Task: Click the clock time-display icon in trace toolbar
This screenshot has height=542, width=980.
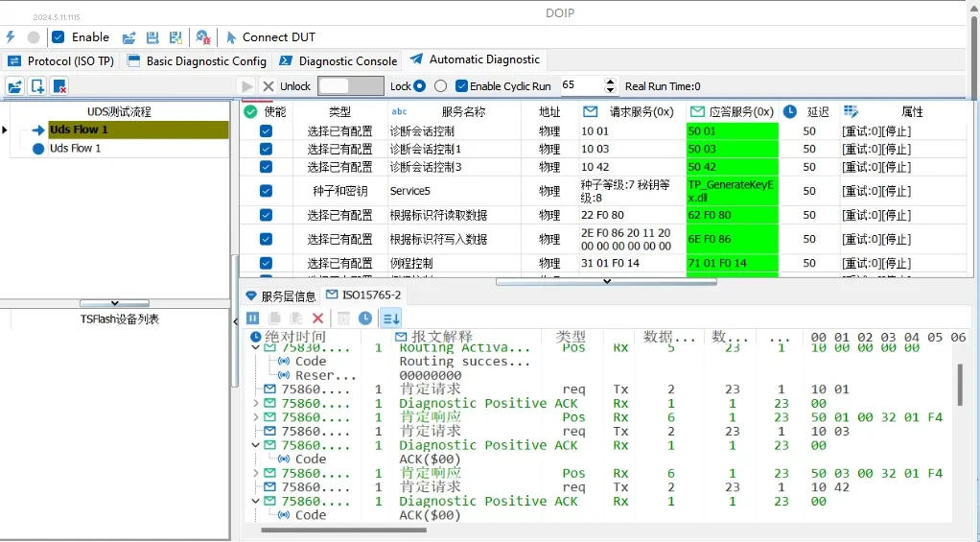Action: point(365,318)
